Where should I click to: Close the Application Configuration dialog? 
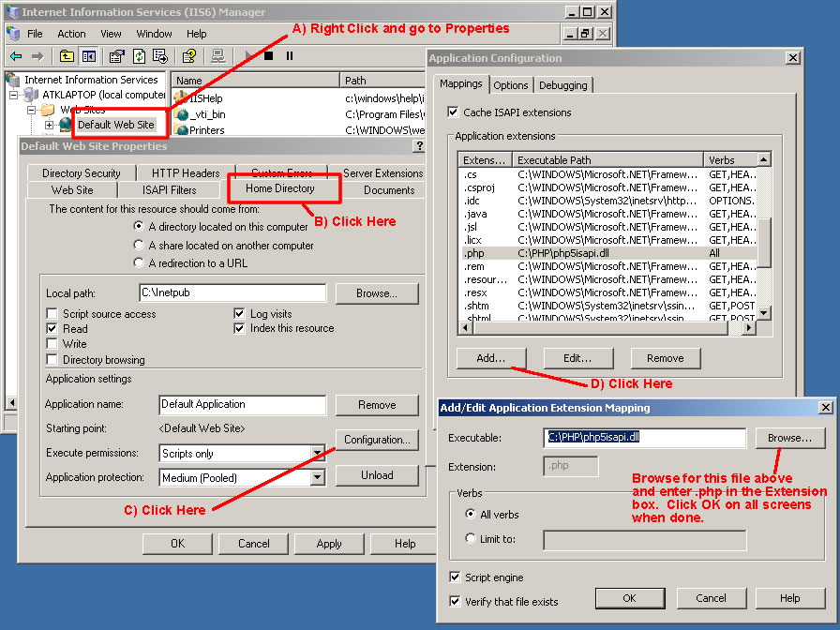(793, 58)
